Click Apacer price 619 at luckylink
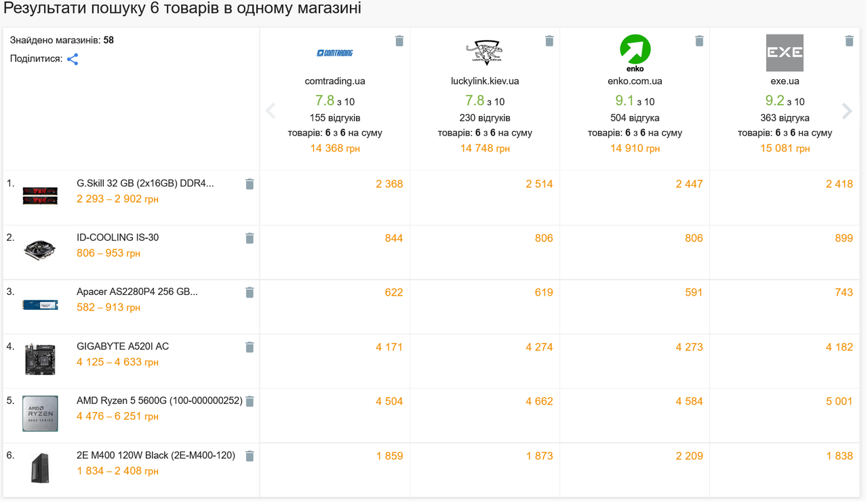This screenshot has width=868, height=503. tap(544, 292)
